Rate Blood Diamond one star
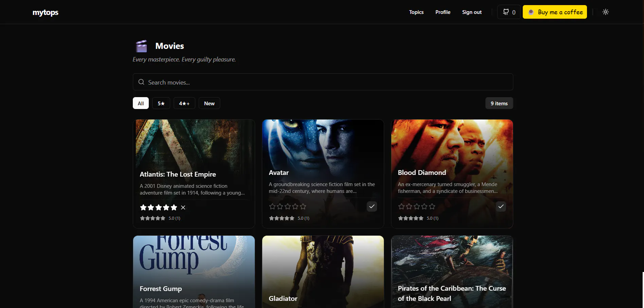Image resolution: width=644 pixels, height=308 pixels. click(401, 206)
